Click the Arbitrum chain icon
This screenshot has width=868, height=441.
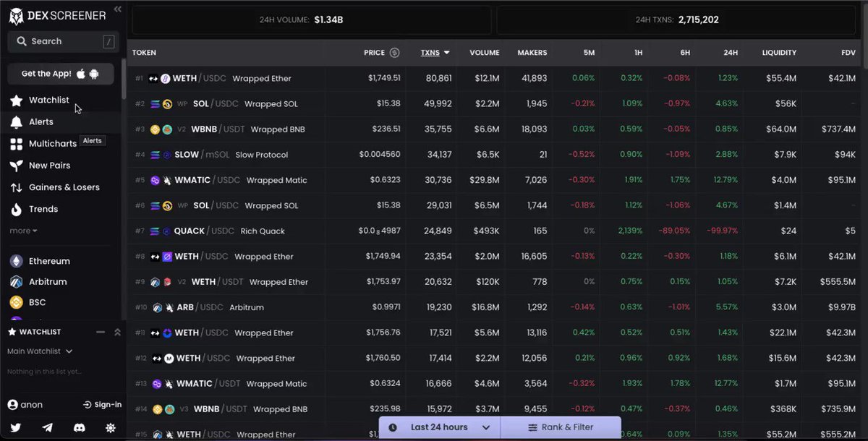[x=16, y=282]
